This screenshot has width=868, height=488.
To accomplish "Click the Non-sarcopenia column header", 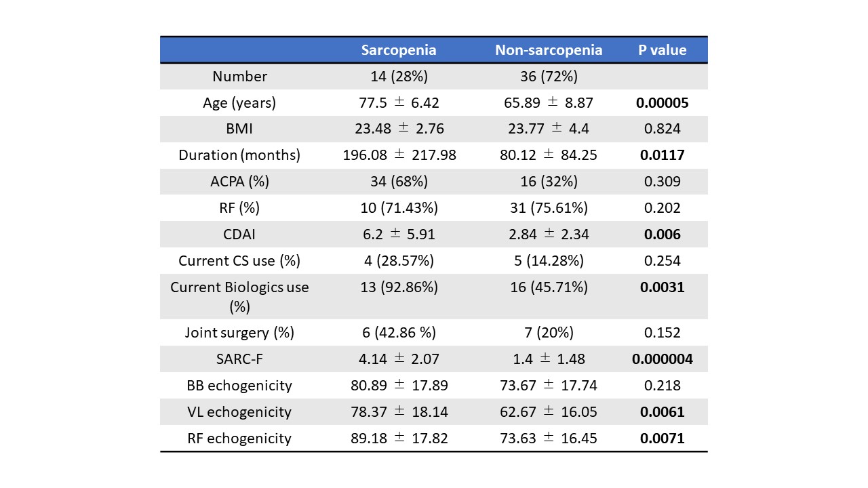I will point(549,50).
